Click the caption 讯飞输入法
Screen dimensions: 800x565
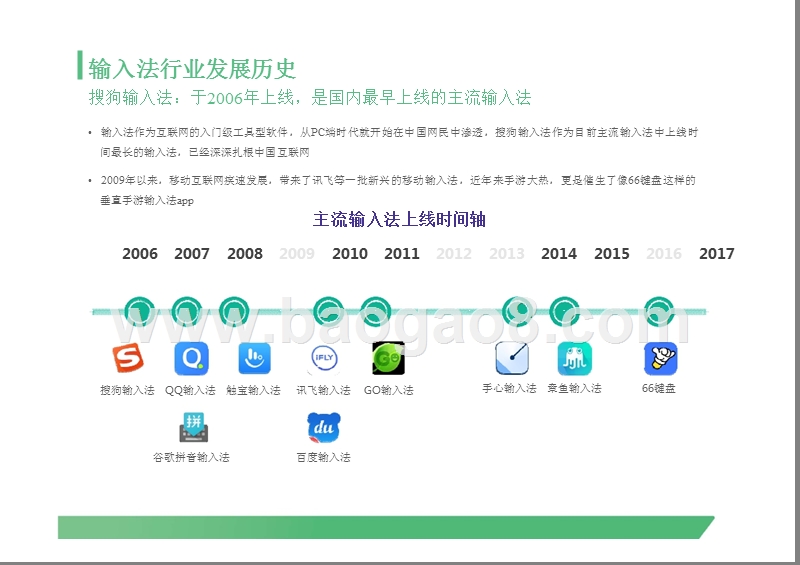323,390
